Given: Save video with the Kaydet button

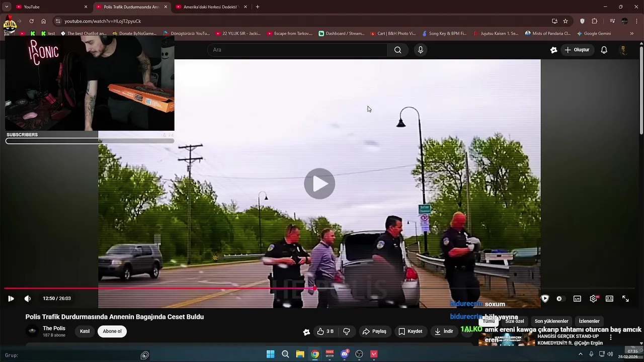Looking at the screenshot, I should click(411, 331).
